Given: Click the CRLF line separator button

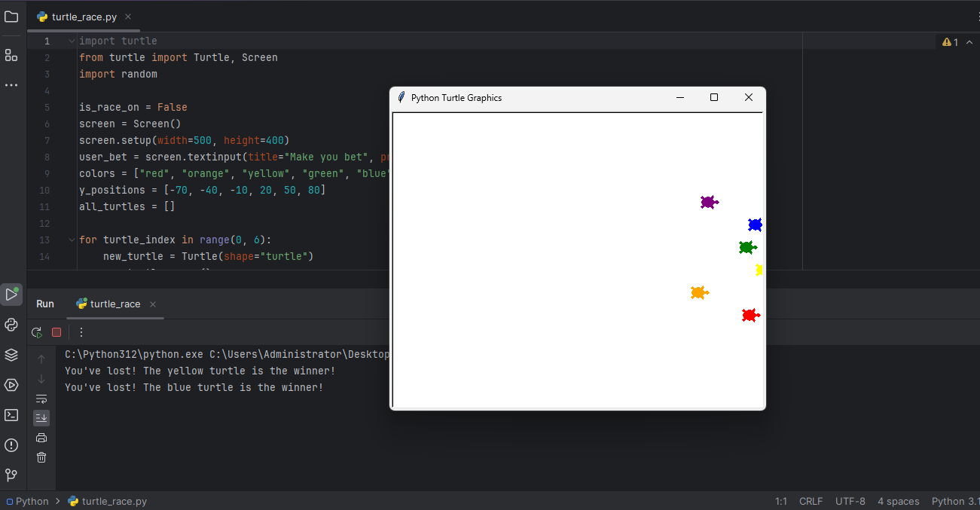Looking at the screenshot, I should 811,501.
